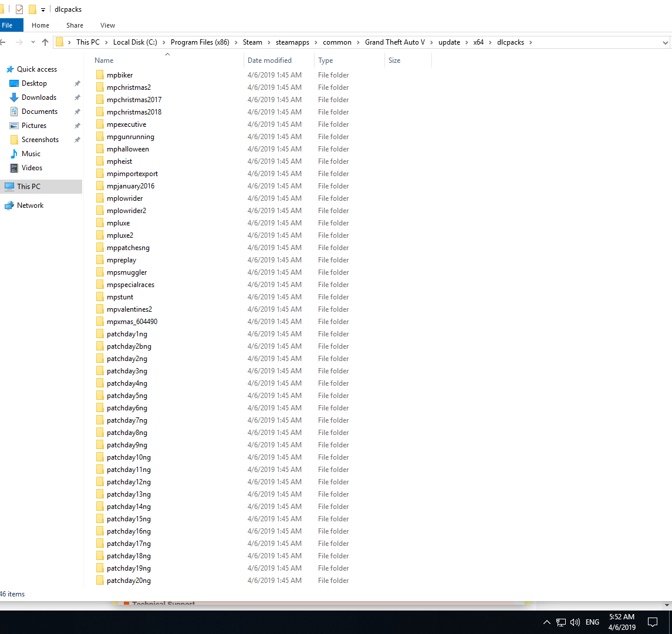The height and width of the screenshot is (634, 672).
Task: Click Steam in the address path
Action: pos(252,42)
